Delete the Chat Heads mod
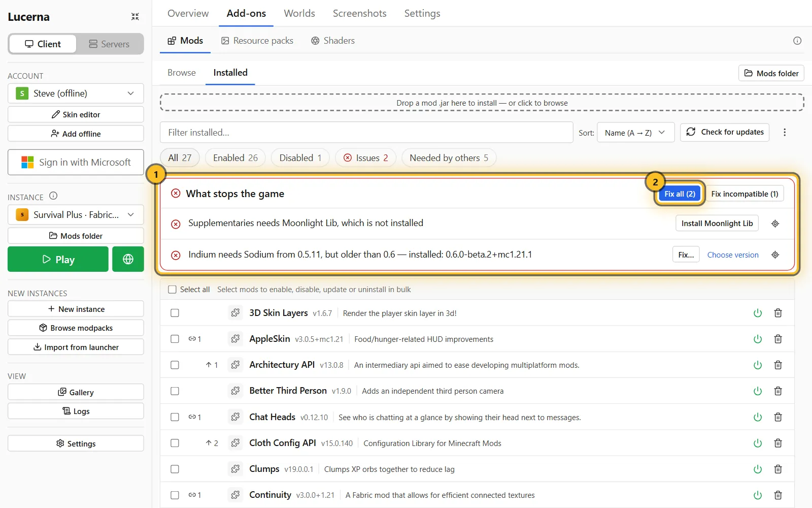Screen dimensions: 812x508 778,417
